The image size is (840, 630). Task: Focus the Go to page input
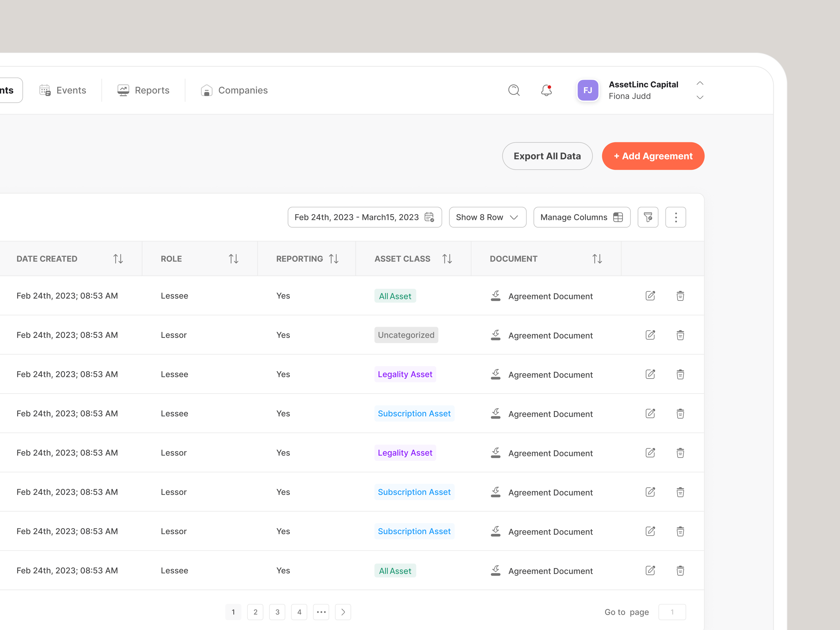pos(672,612)
